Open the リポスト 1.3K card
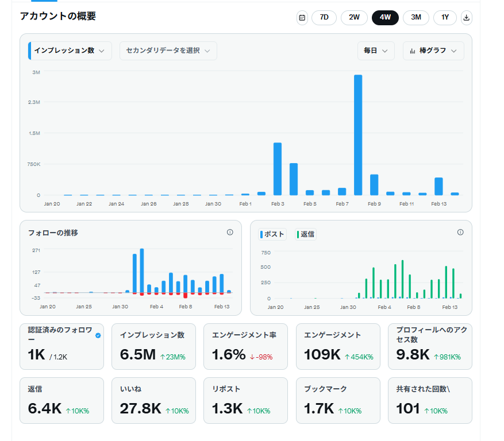 click(x=245, y=401)
